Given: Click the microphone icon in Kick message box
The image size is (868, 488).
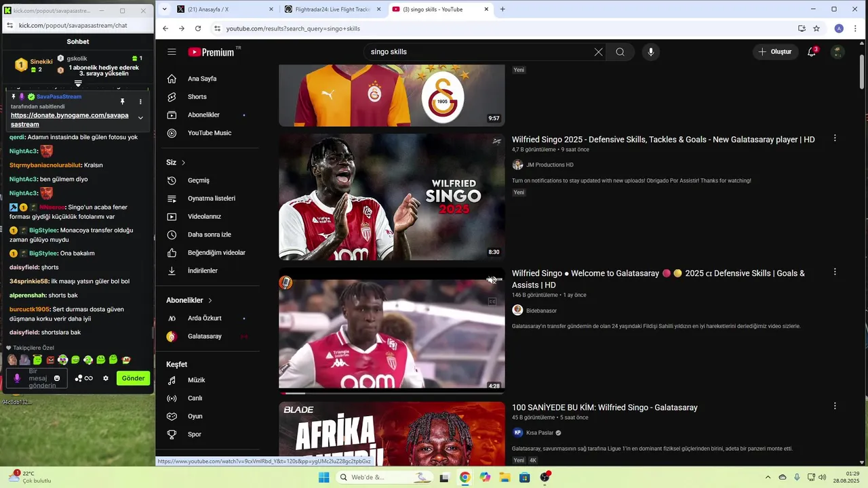Looking at the screenshot, I should tap(17, 378).
